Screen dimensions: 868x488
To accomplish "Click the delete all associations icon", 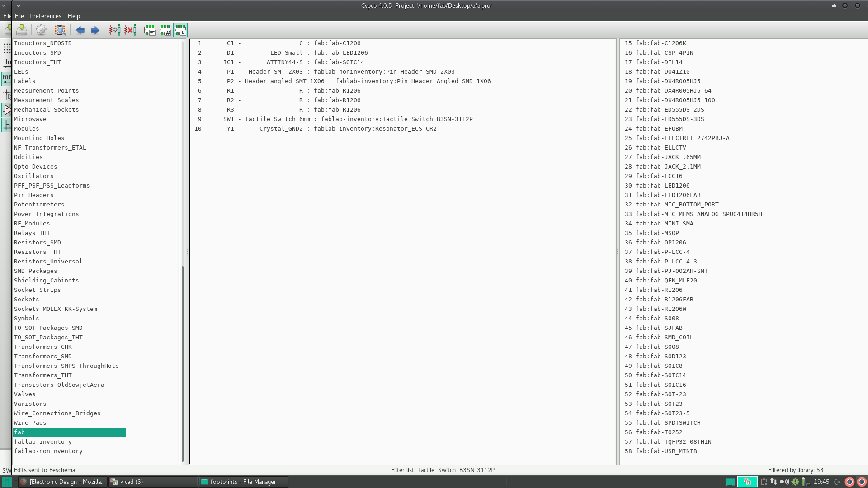I will pos(130,30).
